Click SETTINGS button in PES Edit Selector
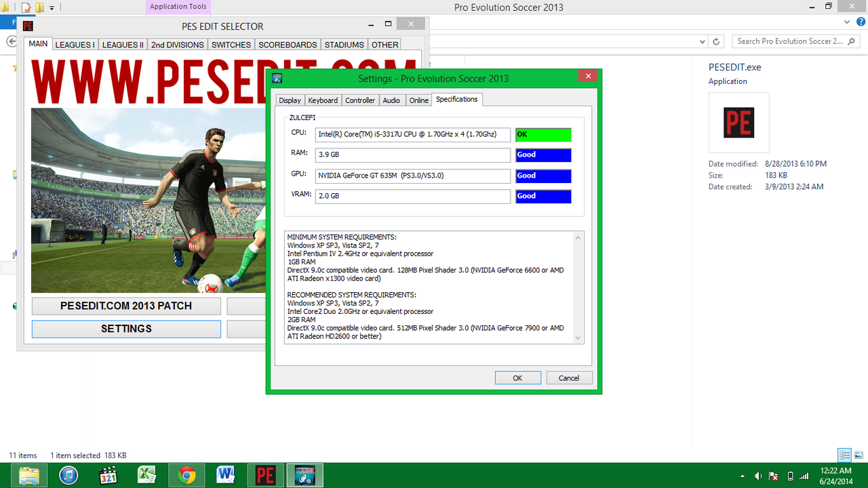This screenshot has height=488, width=868. (126, 329)
